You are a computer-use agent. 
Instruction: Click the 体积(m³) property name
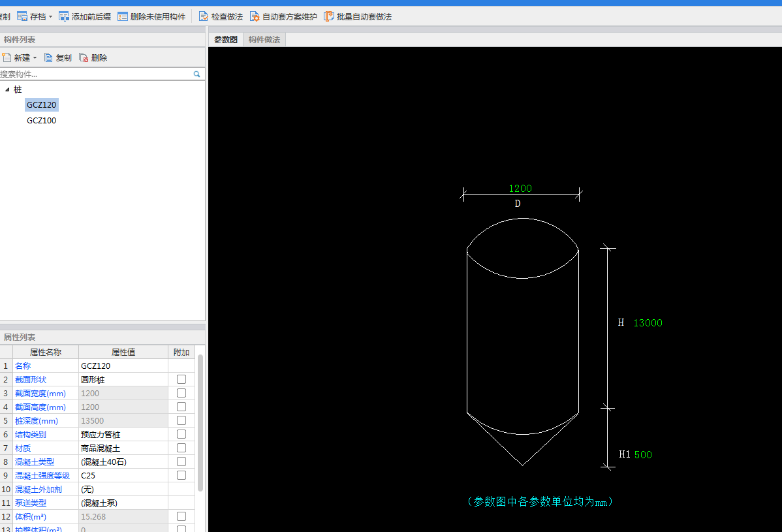[31, 516]
